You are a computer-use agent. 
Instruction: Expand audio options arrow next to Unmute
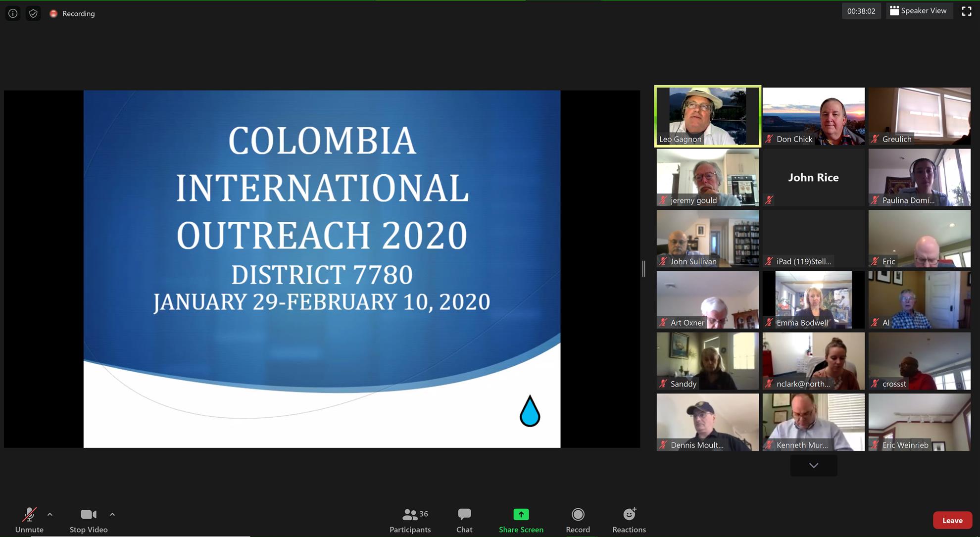(x=50, y=514)
